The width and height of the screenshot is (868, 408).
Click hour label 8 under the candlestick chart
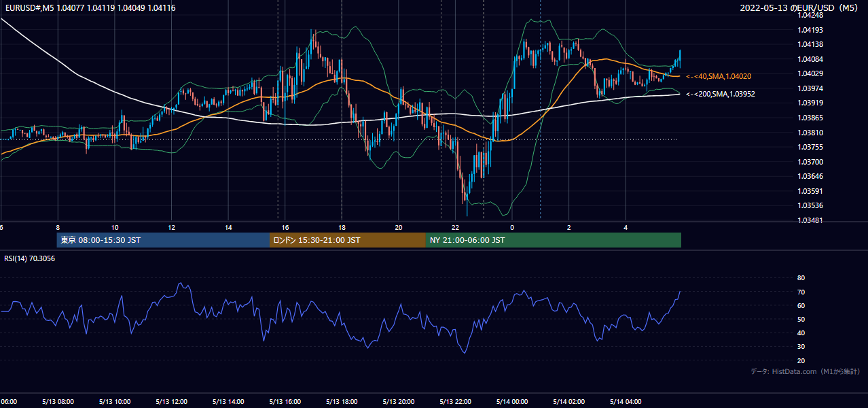(x=58, y=228)
